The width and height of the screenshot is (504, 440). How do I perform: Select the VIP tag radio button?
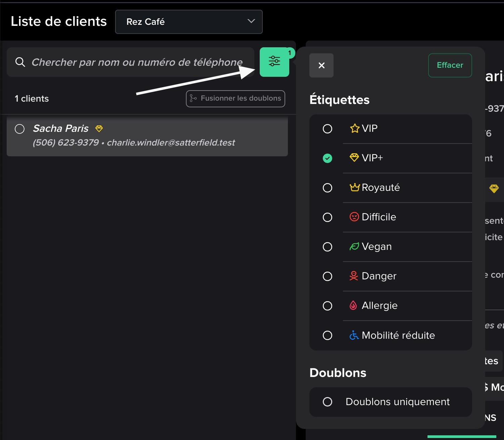pyautogui.click(x=327, y=129)
